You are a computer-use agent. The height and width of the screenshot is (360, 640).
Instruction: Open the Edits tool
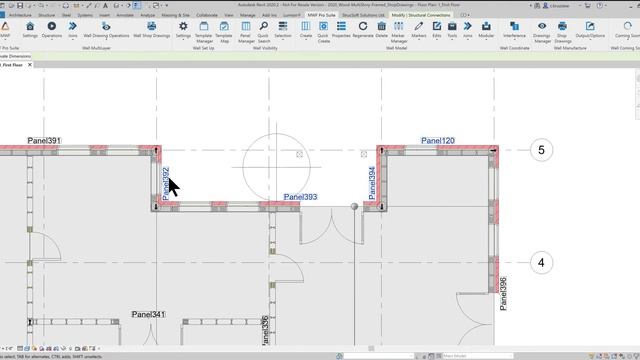(437, 29)
